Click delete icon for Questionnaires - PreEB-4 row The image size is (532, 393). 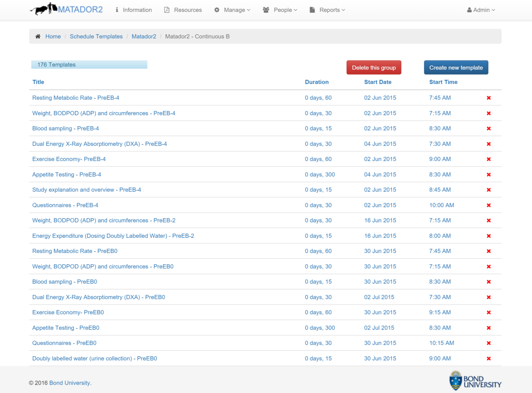[488, 205]
